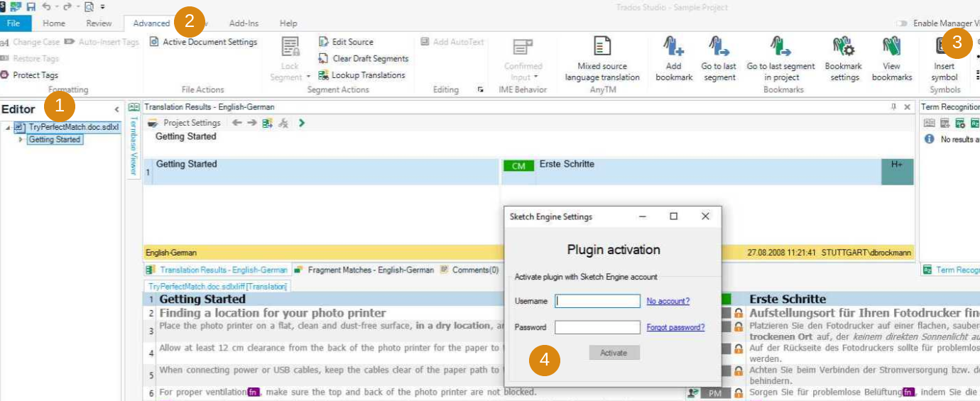
Task: Open Mixed source language translation
Action: tap(602, 48)
